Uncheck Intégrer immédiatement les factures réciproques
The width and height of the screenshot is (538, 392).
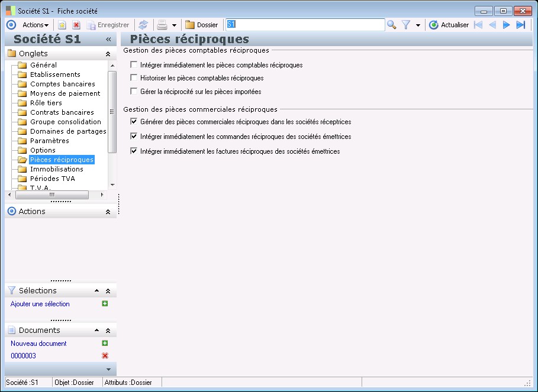pos(134,151)
